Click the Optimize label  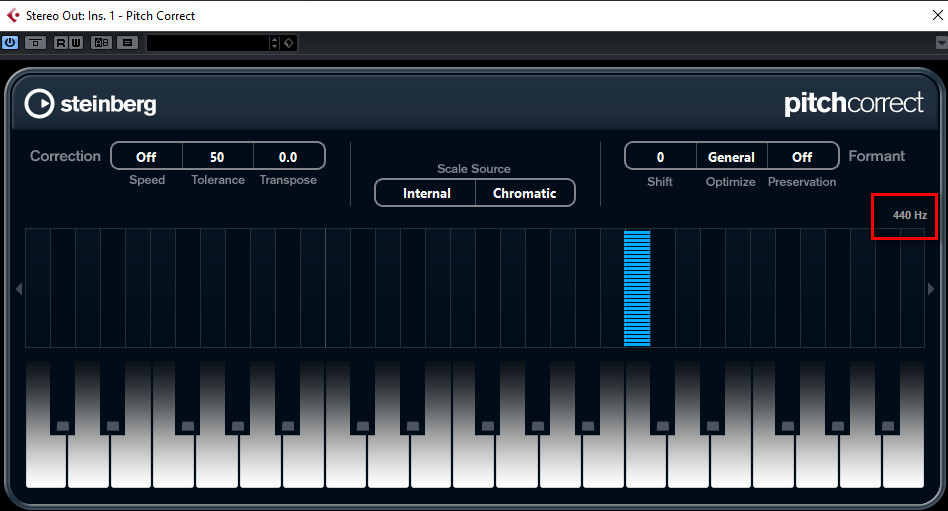(730, 181)
